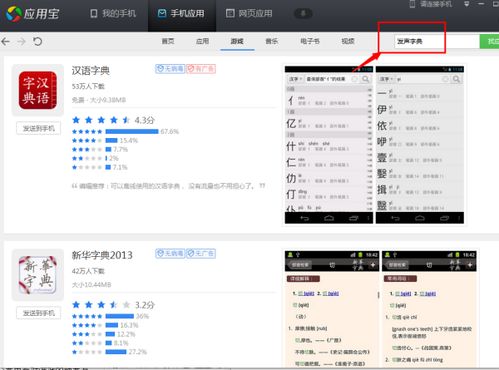This screenshot has height=370, width=499.
Task: Click the 编辑推荐 quote for 汉语字典
Action: (x=168, y=186)
